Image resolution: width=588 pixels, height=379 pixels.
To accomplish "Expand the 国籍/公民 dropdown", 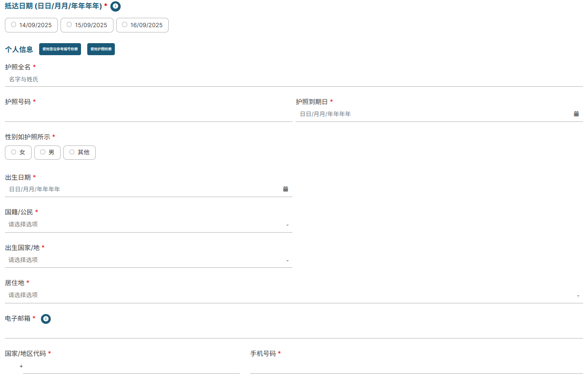I will tap(148, 225).
